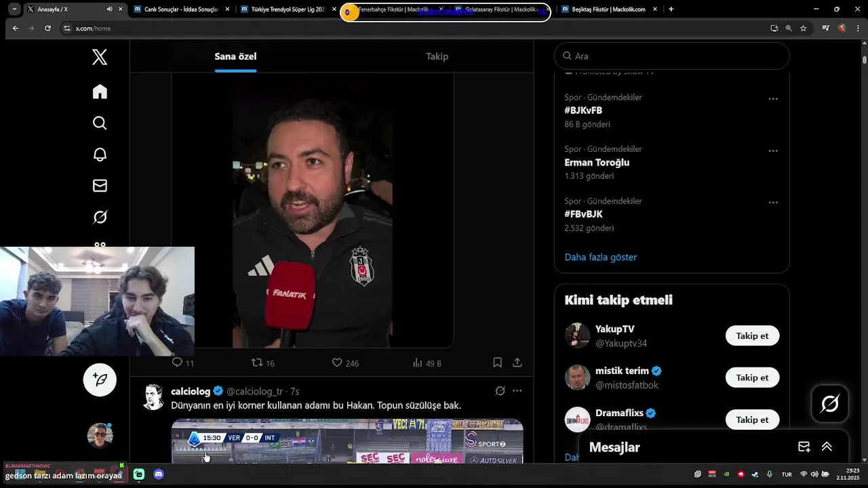This screenshot has width=868, height=488.
Task: Follow mistik terim with Takip et button
Action: 752,378
